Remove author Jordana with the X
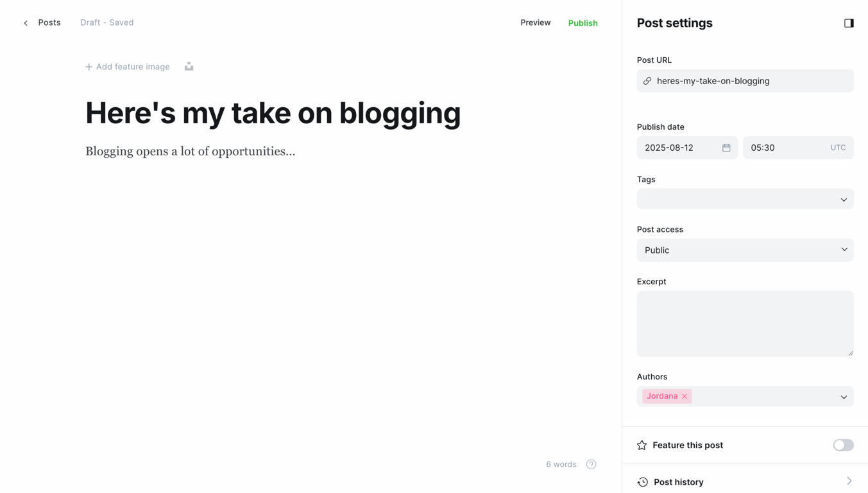Screen dimensions: 868x493 [x=684, y=396]
